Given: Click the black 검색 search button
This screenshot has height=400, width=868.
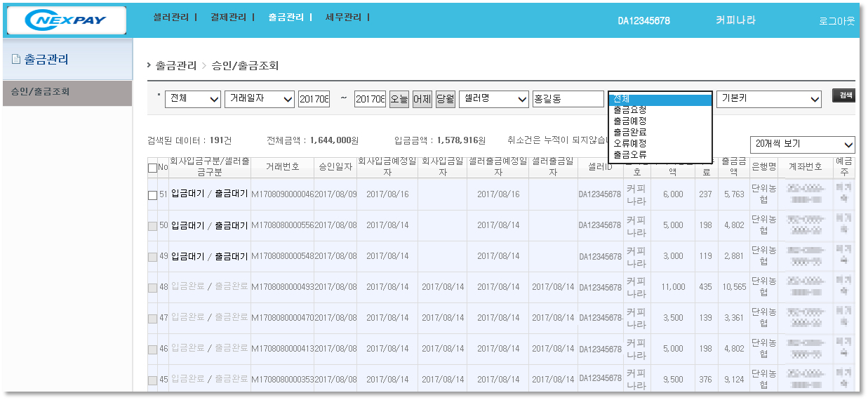Looking at the screenshot, I should (x=846, y=95).
